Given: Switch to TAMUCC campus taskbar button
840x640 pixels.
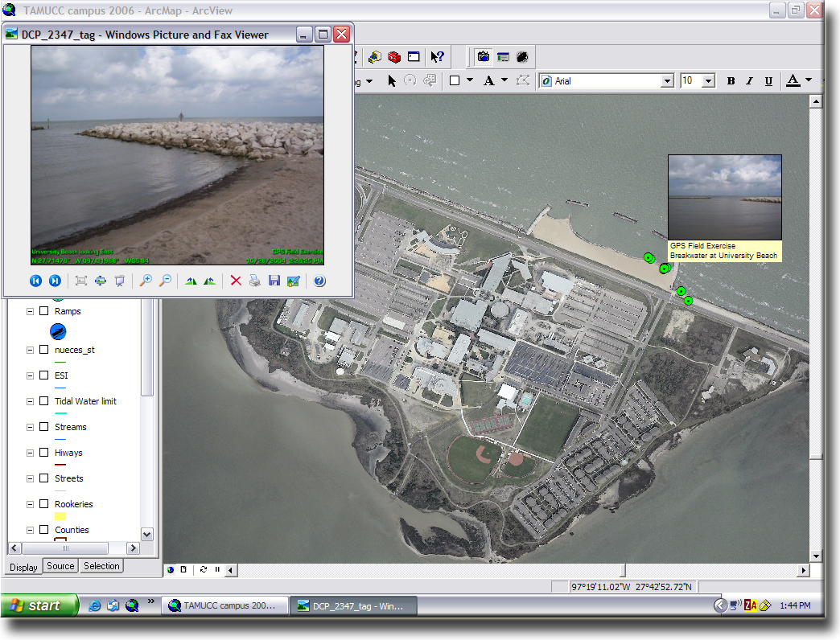Looking at the screenshot, I should (x=224, y=605).
